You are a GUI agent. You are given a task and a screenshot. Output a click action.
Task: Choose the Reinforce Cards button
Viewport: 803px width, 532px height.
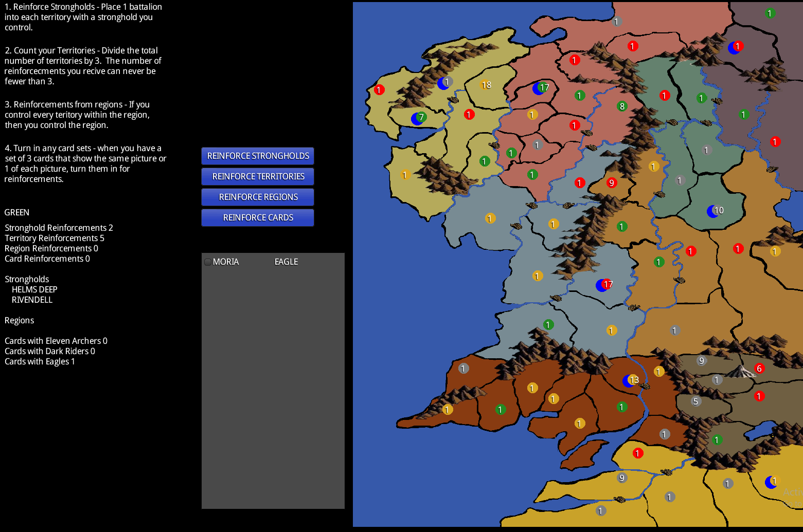258,217
